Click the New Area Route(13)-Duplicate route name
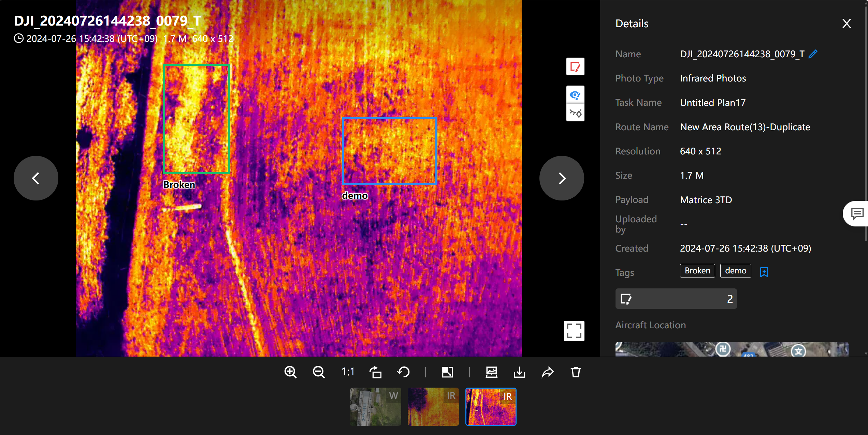 pos(745,127)
